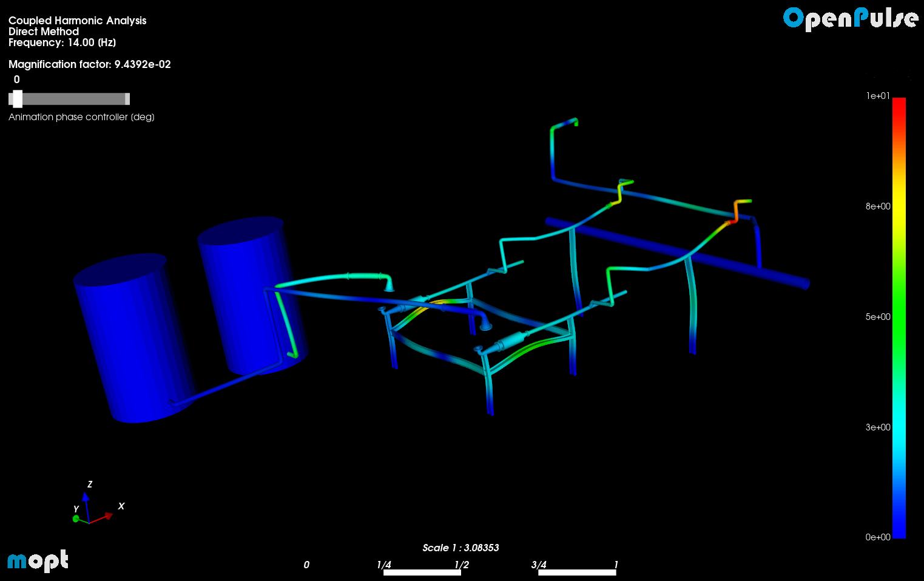
Task: Click the animation phase slider handle
Action: pos(18,98)
